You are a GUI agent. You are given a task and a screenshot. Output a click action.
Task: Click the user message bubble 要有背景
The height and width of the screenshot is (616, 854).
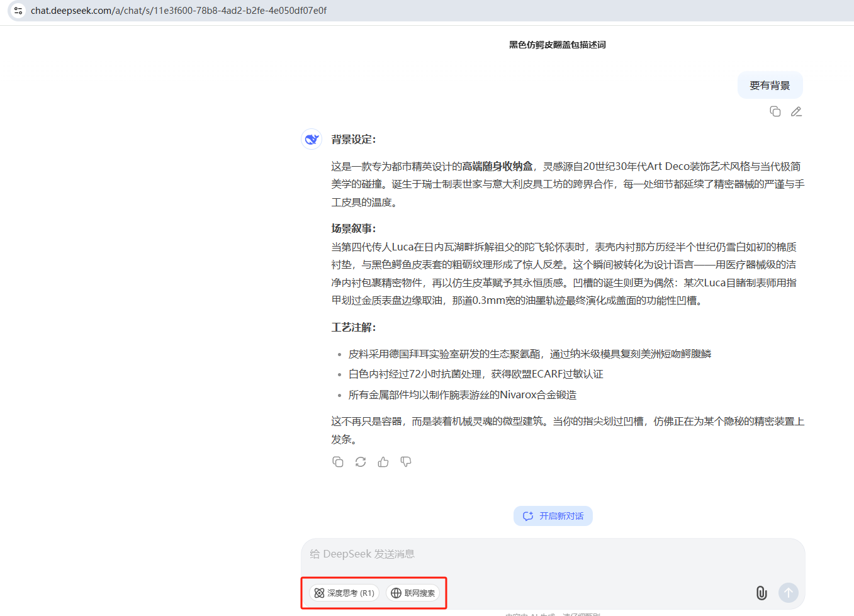click(770, 85)
